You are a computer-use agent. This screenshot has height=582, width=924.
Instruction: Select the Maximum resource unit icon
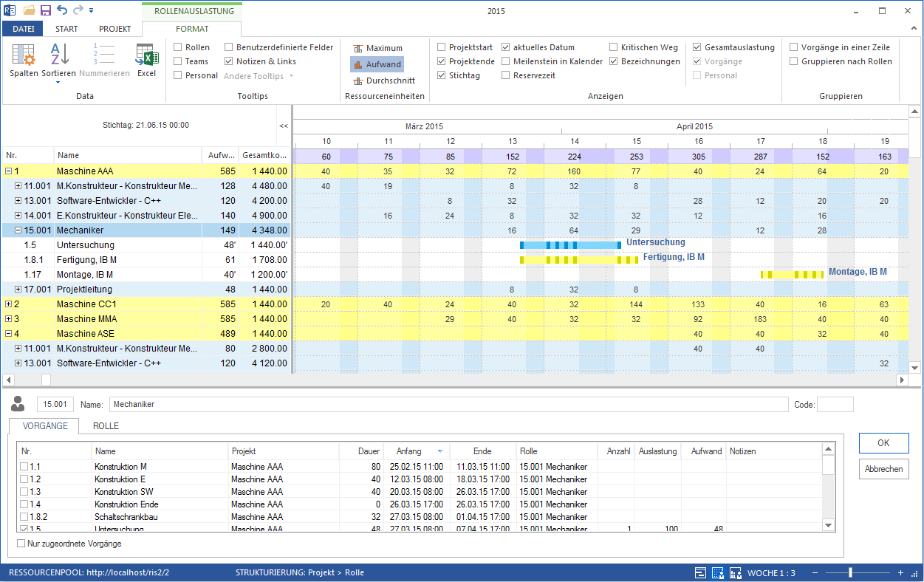pos(358,48)
